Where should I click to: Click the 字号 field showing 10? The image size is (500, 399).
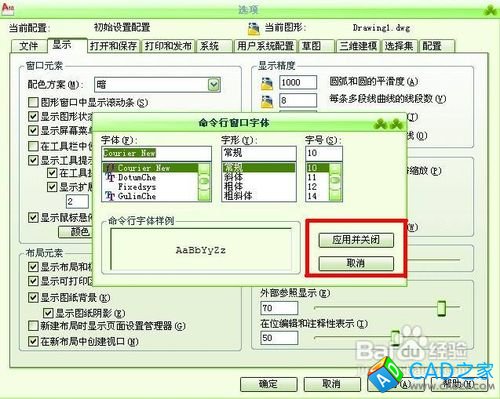click(324, 153)
